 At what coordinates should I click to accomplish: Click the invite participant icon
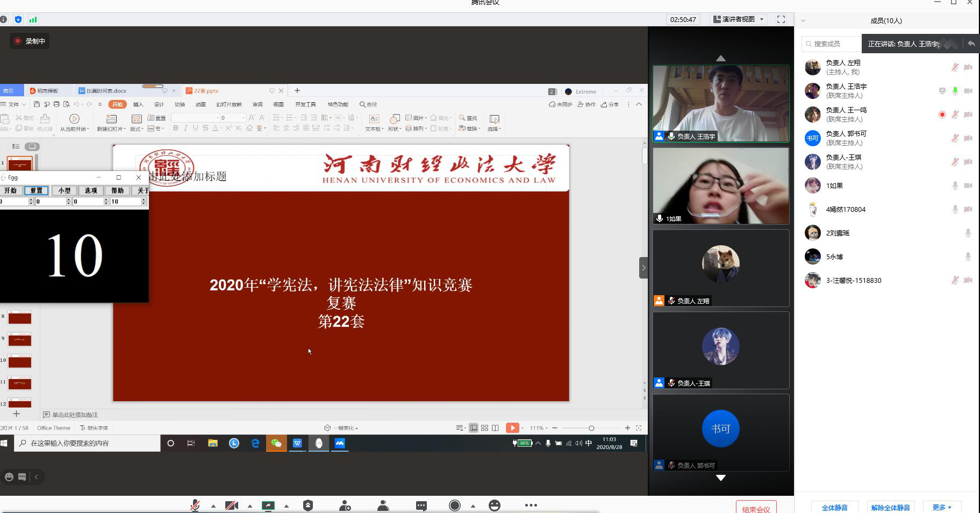[x=345, y=505]
